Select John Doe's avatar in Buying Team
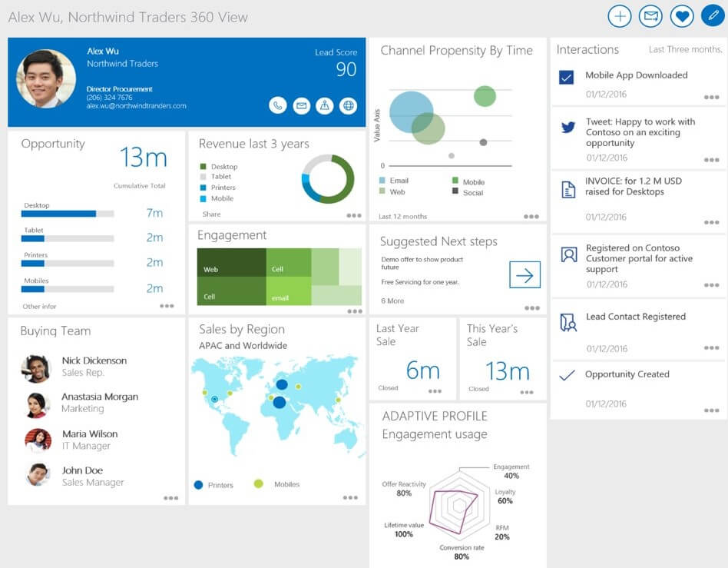The image size is (728, 568). 38,474
